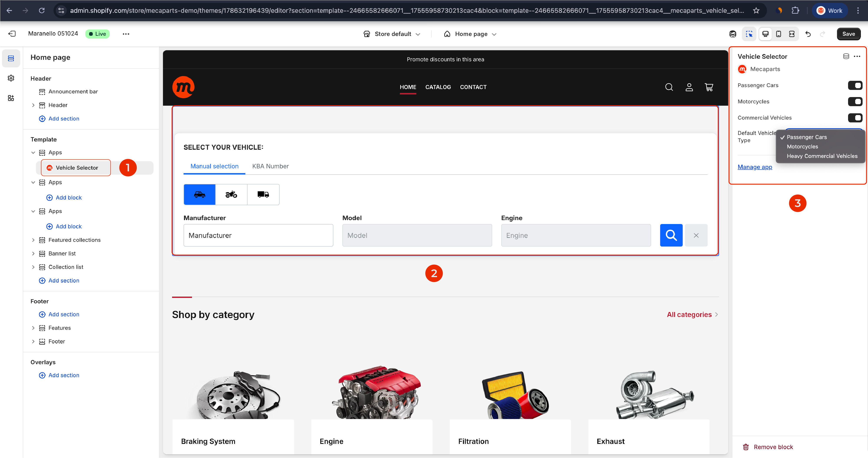Toggle the Passenger Cars switch

[x=855, y=85]
